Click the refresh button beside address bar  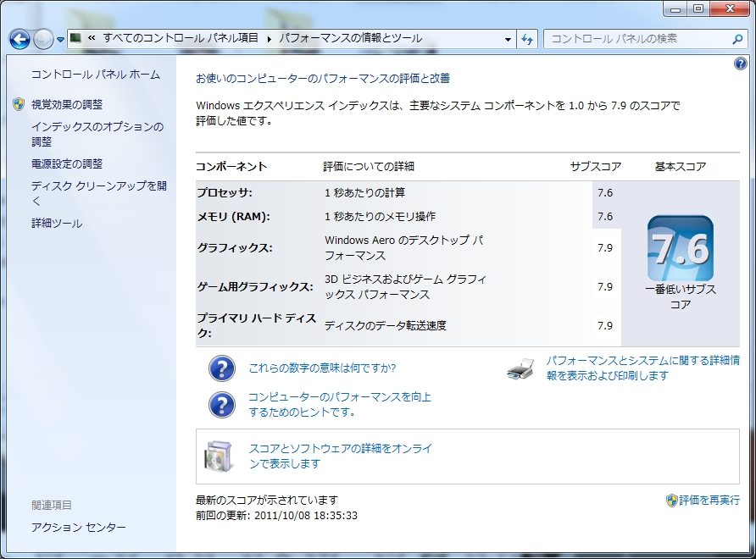click(x=527, y=39)
